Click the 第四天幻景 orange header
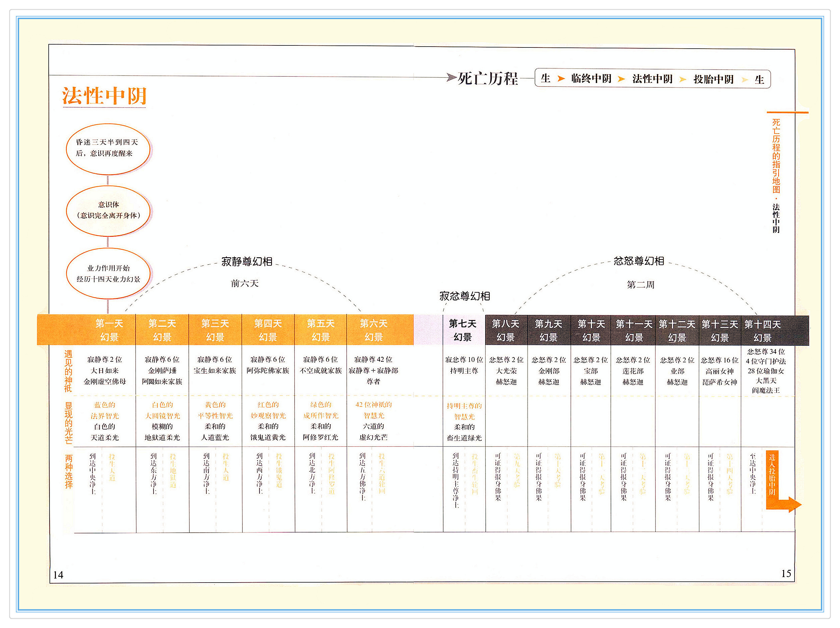 tap(268, 330)
